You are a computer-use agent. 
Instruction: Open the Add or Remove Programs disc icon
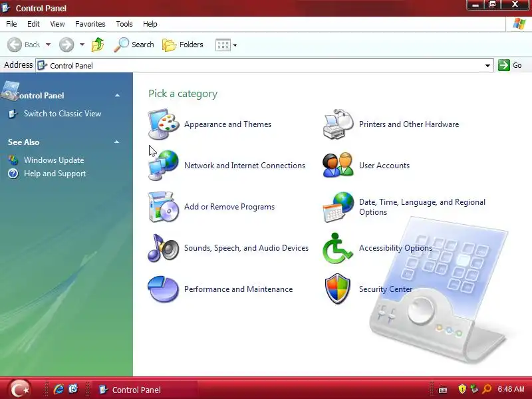click(164, 207)
